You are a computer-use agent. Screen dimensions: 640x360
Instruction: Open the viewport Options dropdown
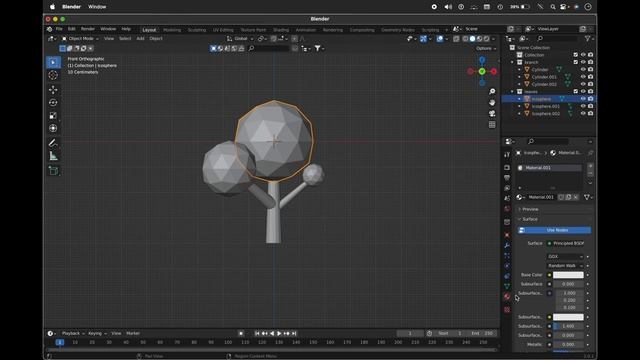[486, 48]
